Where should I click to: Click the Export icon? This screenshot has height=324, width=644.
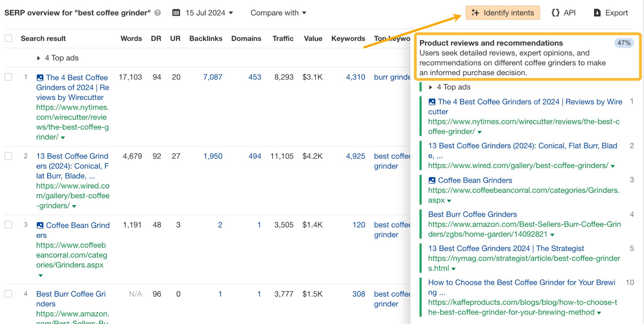(597, 13)
